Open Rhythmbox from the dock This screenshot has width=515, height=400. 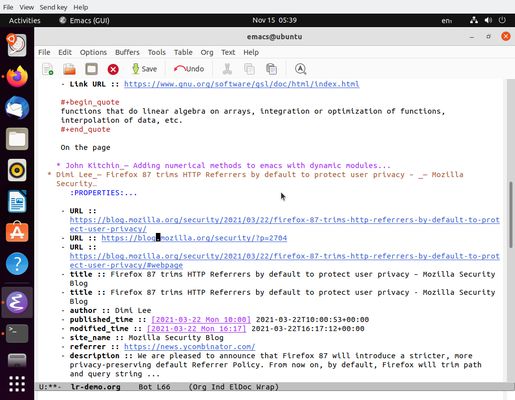tap(17, 170)
